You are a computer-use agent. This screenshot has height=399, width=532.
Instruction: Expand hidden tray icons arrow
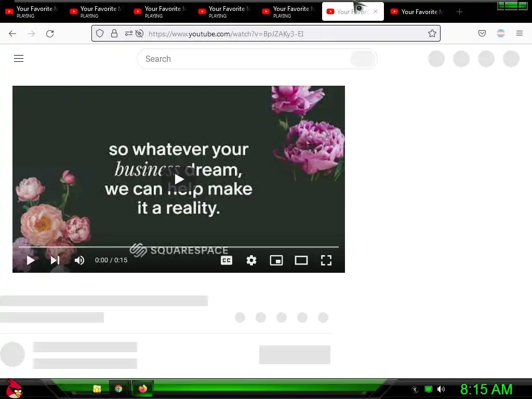tap(415, 390)
